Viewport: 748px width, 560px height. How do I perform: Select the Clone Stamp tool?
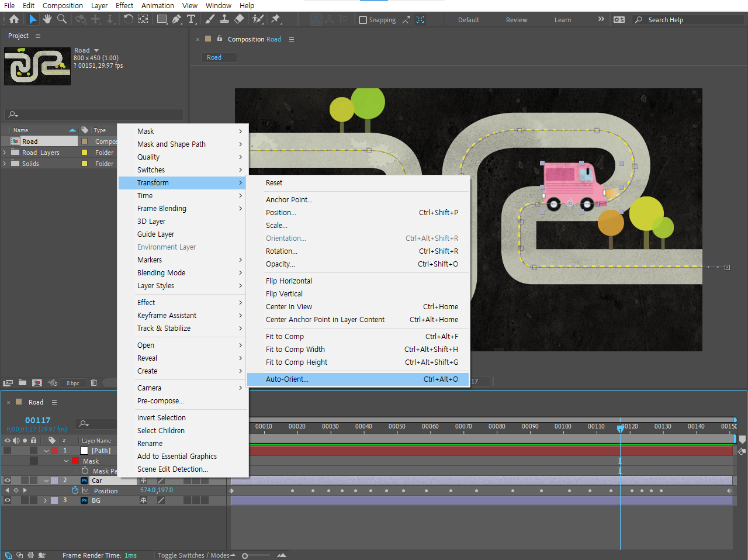[224, 19]
